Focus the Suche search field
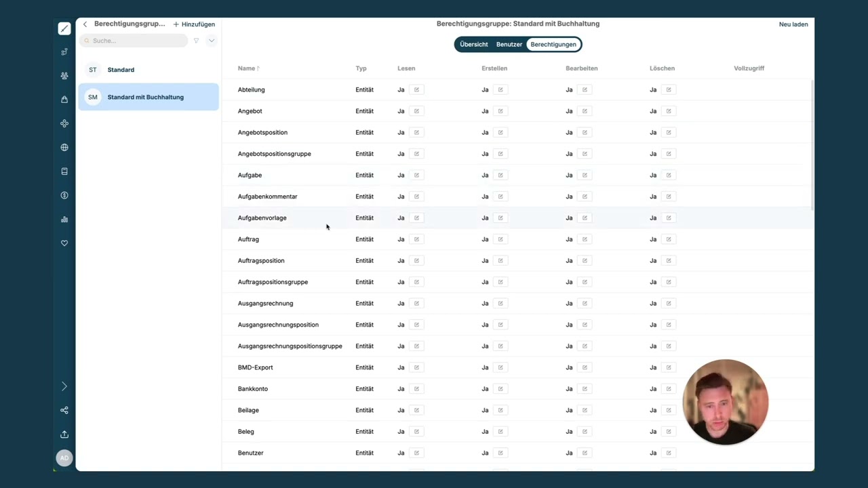Image resolution: width=868 pixels, height=488 pixels. click(x=134, y=41)
